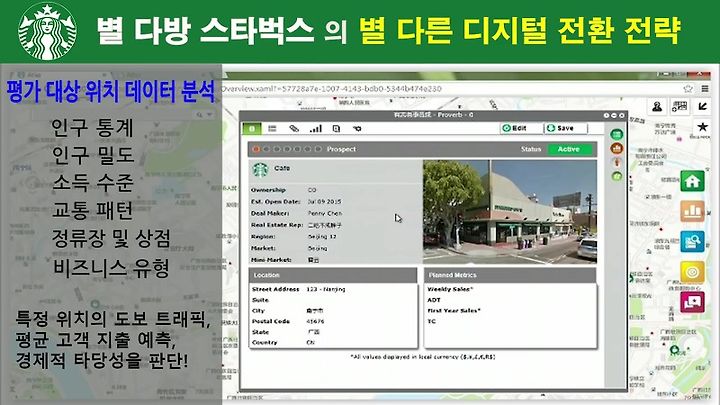Click the diagonal arrow collapse icon
This screenshot has width=720, height=405.
tap(702, 107)
